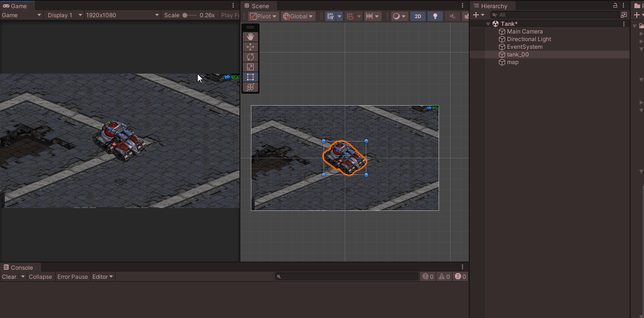Open the Game/Simulator view dropdown
Viewport: 644px width, 318px height.
(22, 15)
